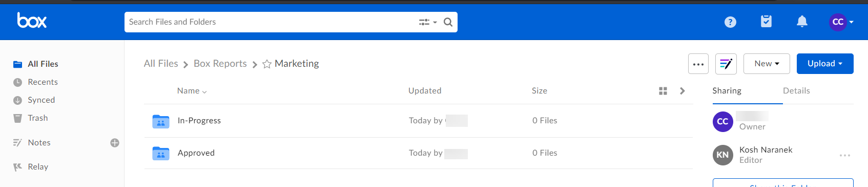Open the CC account menu
Viewport: 868px width, 187px height.
click(841, 22)
